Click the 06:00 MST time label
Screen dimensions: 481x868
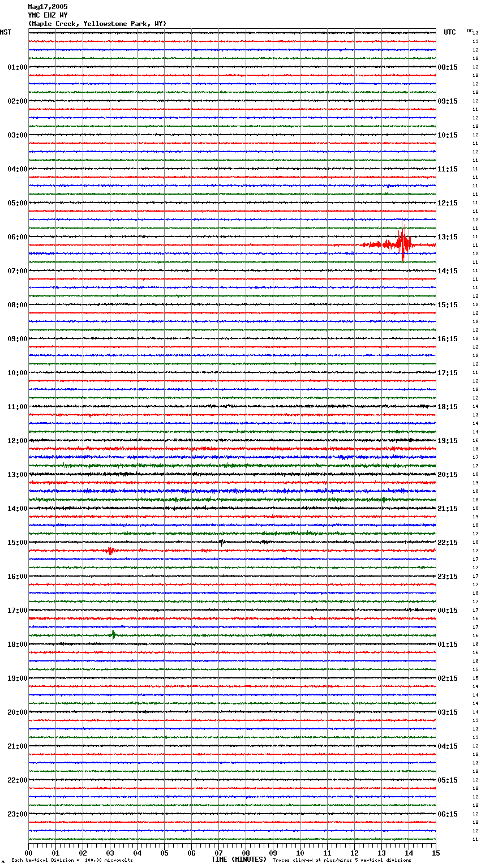[18, 237]
